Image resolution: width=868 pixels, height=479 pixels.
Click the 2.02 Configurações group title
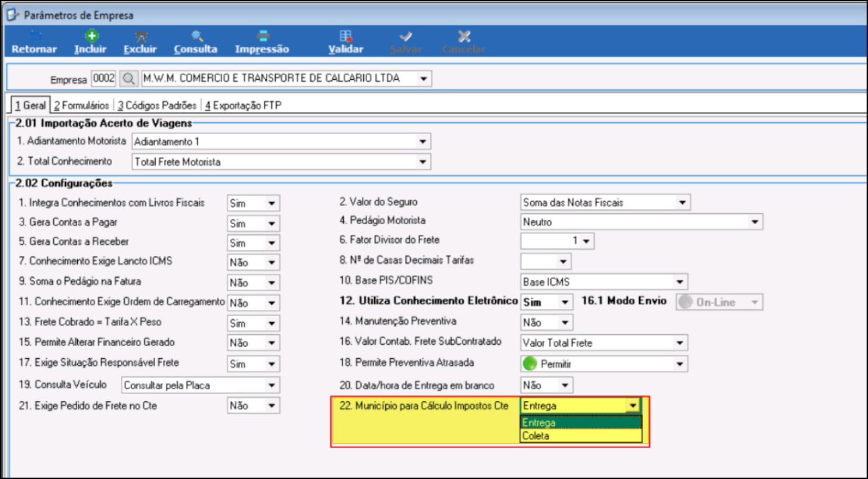[x=62, y=183]
